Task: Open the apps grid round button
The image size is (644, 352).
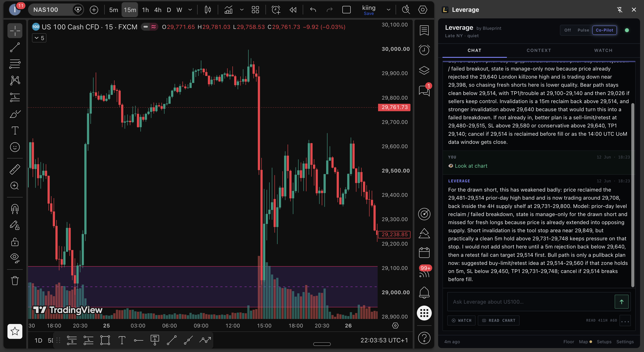Action: [x=424, y=313]
